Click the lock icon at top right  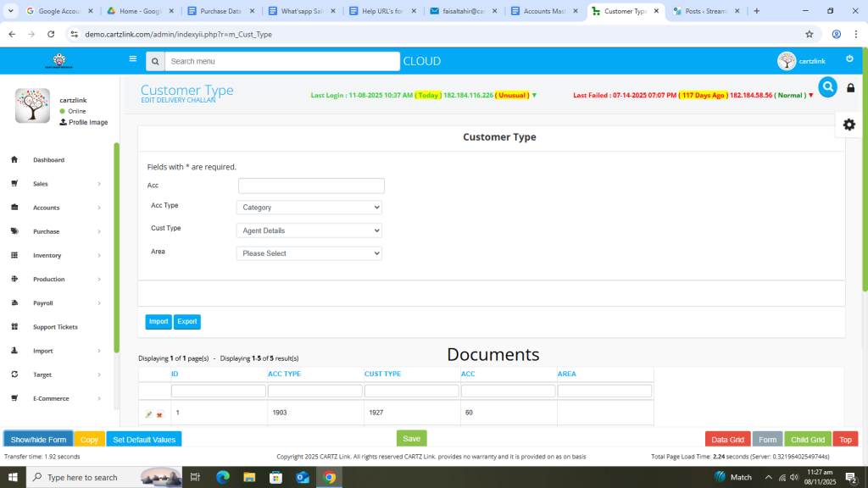851,88
